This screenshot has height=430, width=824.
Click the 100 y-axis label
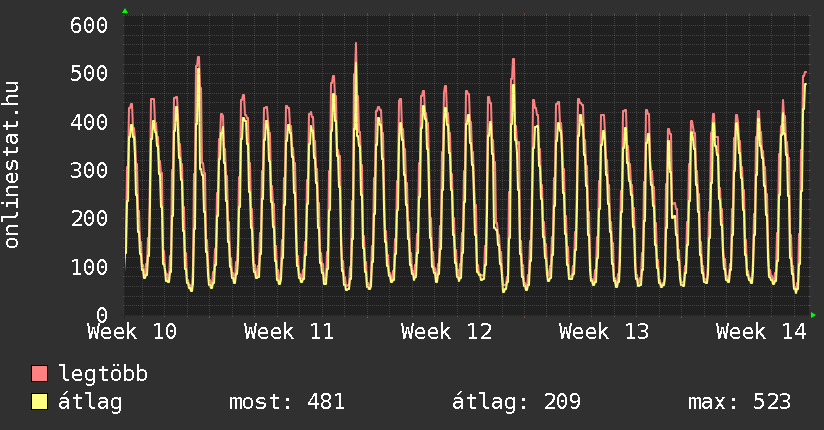pyautogui.click(x=88, y=267)
